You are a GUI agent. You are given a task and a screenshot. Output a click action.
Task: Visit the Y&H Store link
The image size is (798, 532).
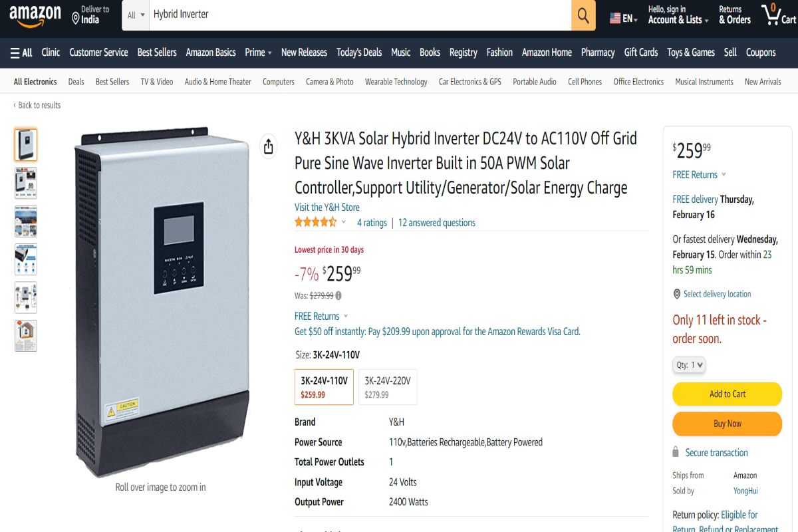click(x=327, y=207)
